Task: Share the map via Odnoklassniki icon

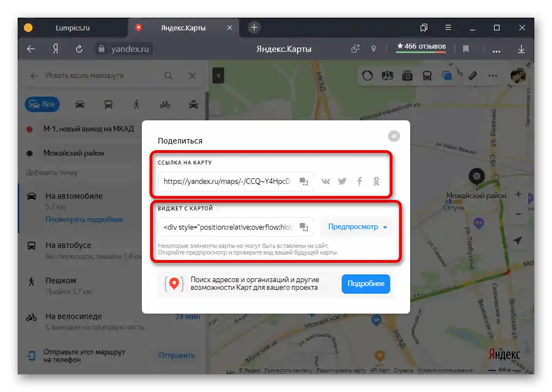Action: [x=376, y=182]
